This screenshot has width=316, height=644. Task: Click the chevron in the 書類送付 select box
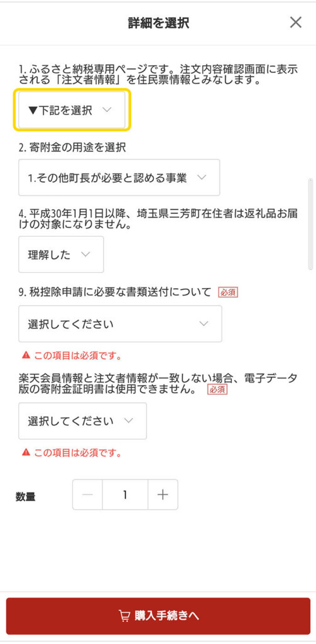(x=204, y=324)
